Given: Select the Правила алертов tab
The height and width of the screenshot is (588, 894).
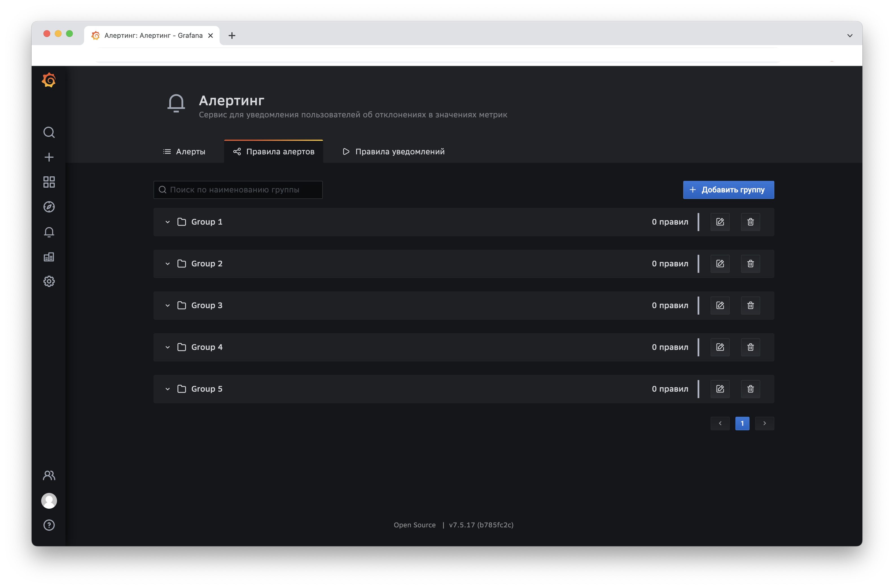Looking at the screenshot, I should pyautogui.click(x=273, y=152).
